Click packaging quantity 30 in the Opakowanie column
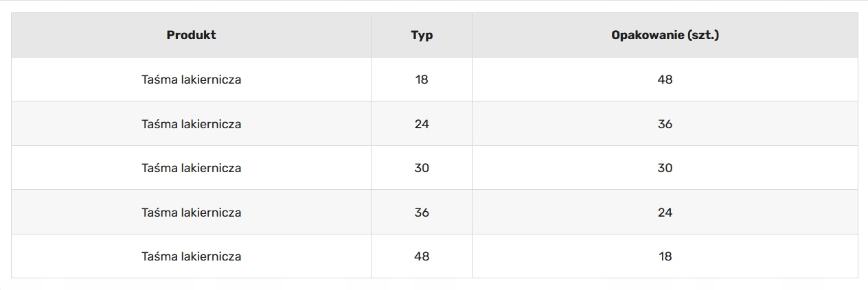Image resolution: width=868 pixels, height=290 pixels. click(x=665, y=168)
